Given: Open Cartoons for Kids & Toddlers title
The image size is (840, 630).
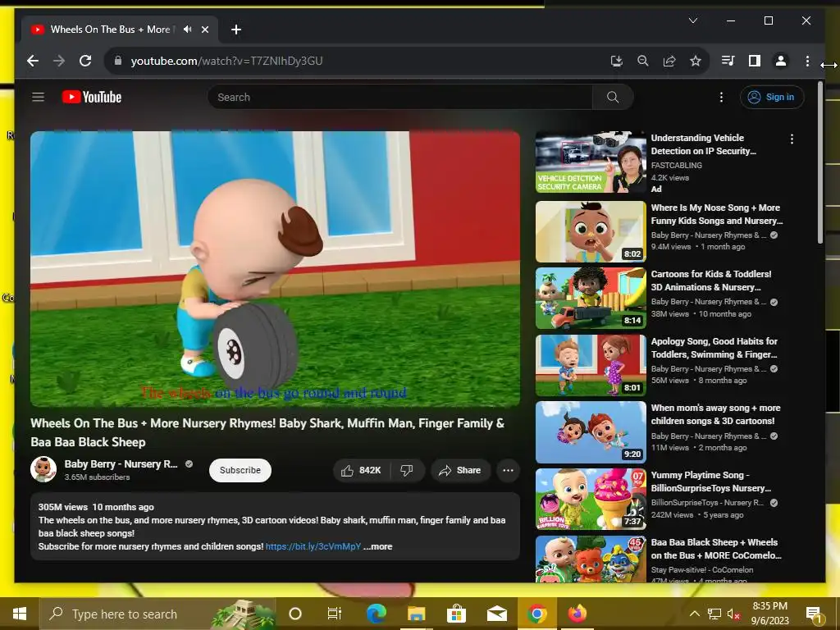Looking at the screenshot, I should tap(711, 281).
